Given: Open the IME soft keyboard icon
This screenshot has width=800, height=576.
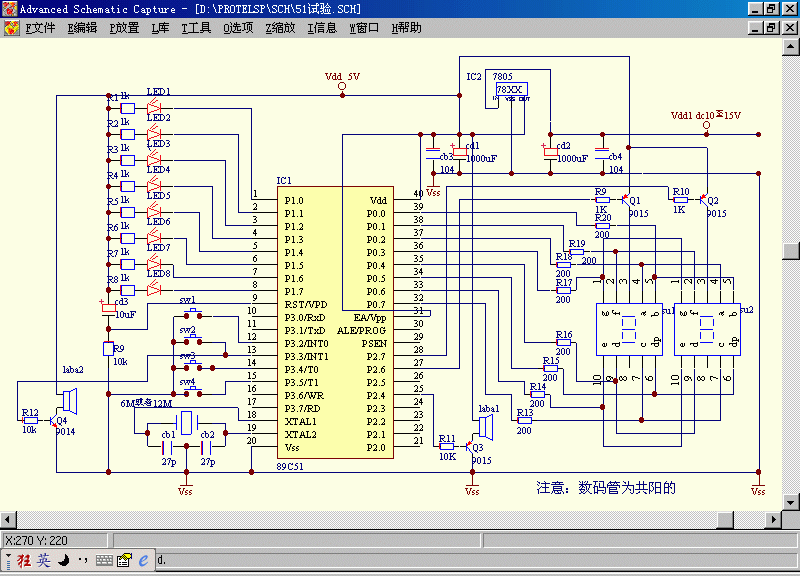Looking at the screenshot, I should click(104, 560).
